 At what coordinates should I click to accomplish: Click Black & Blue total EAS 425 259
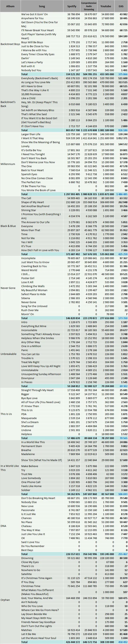pyautogui.click(x=123, y=254)
